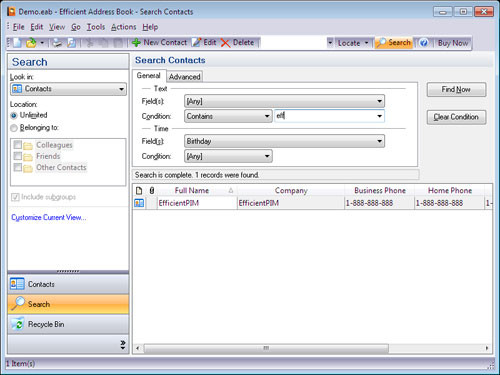This screenshot has width=500, height=375.
Task: Click the attachment paperclip column header
Action: pyautogui.click(x=152, y=190)
